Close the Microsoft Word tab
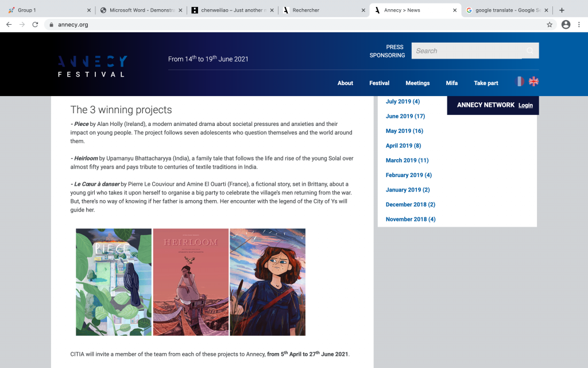Image resolution: width=588 pixels, height=368 pixels. click(180, 10)
